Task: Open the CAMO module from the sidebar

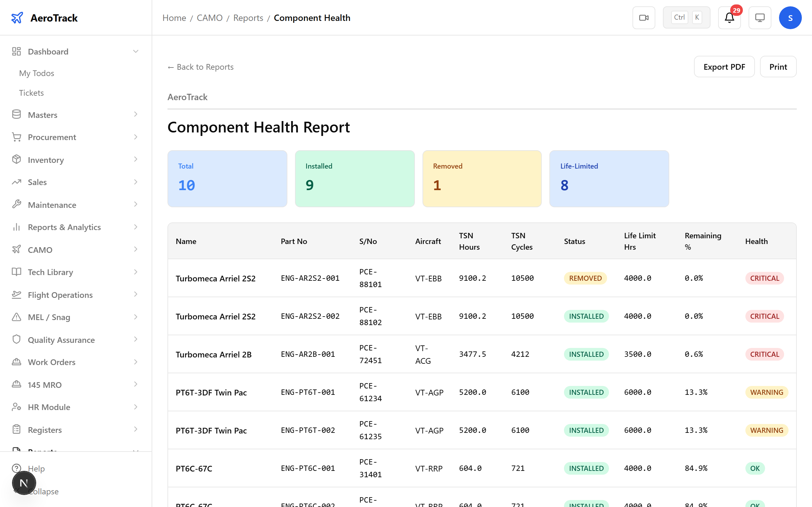Action: pyautogui.click(x=40, y=249)
